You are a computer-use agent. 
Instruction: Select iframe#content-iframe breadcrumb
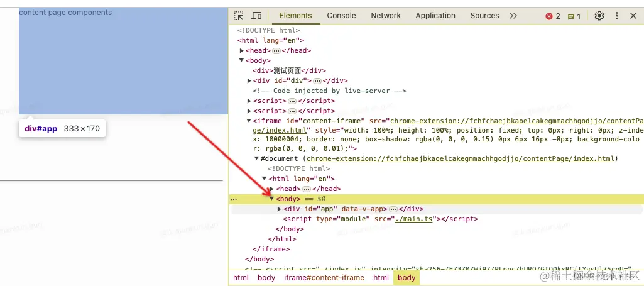(324, 278)
